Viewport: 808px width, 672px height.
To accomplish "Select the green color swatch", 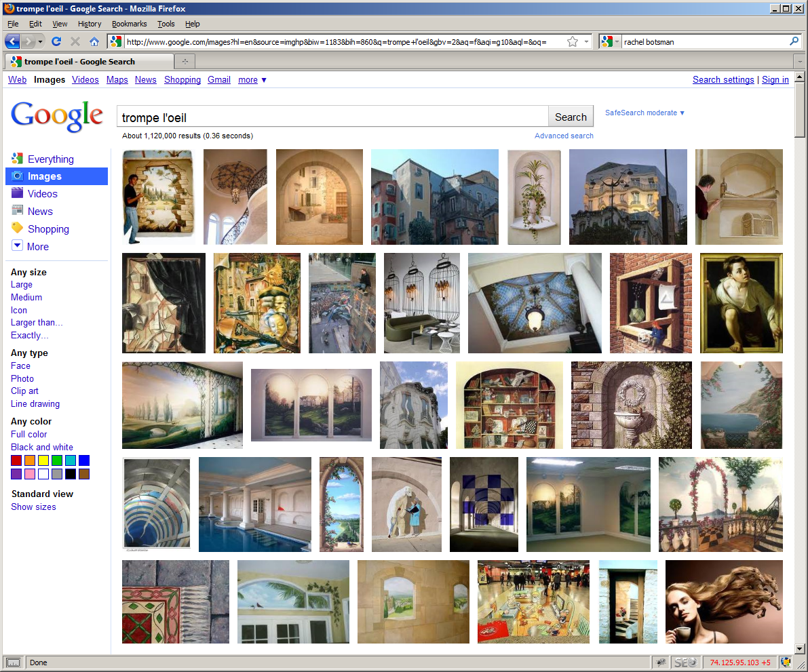I will (57, 460).
